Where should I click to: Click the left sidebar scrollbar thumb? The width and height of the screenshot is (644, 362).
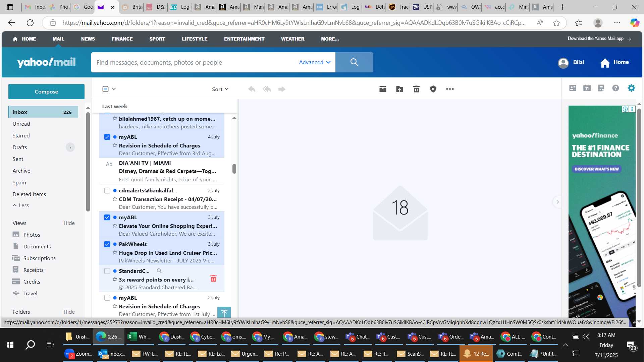click(x=88, y=162)
